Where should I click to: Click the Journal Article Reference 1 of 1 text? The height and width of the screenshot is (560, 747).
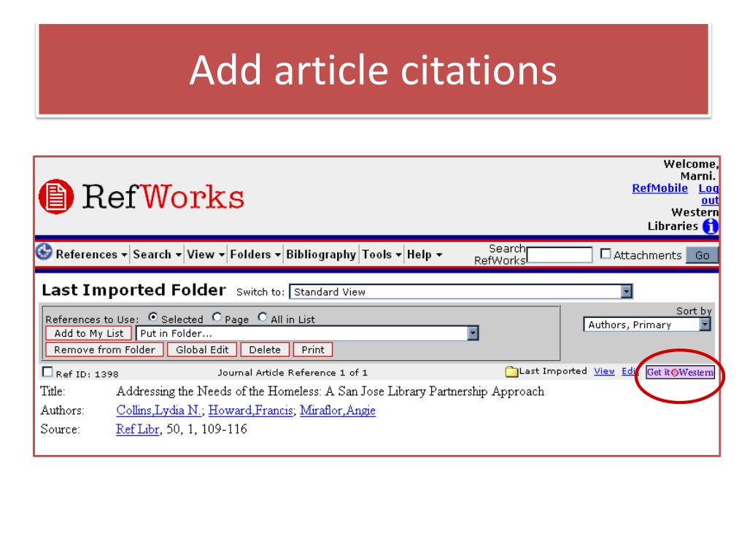point(293,373)
